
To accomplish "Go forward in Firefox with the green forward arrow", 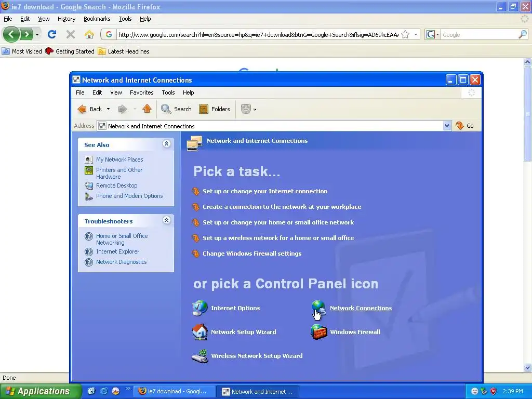I will (26, 34).
